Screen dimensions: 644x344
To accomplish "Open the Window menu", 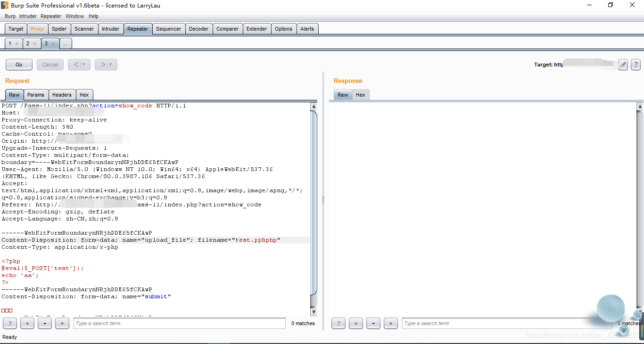I will coord(74,16).
